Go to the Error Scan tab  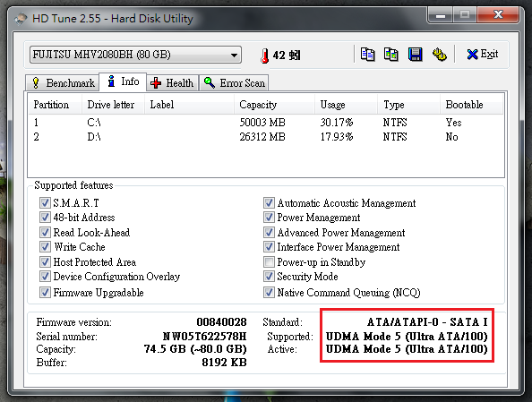point(234,82)
